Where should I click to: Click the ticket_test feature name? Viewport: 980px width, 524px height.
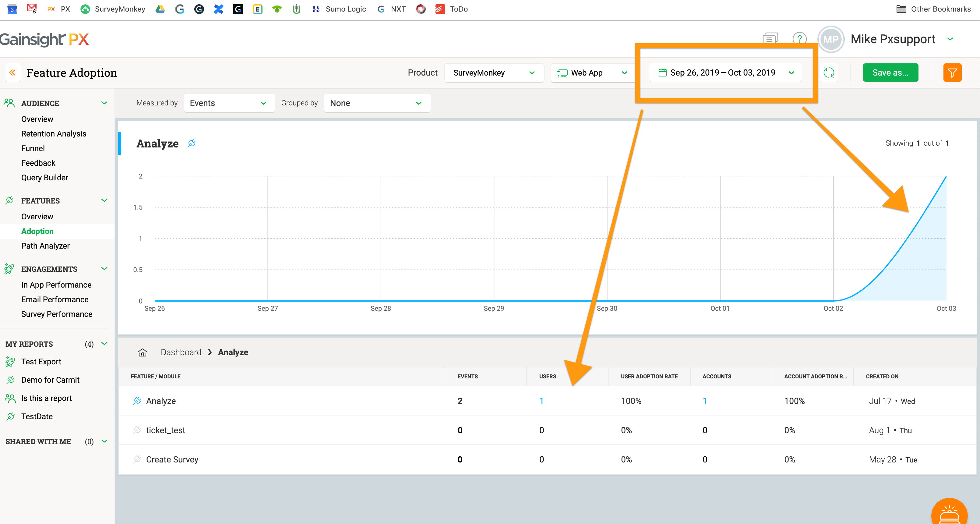(165, 430)
